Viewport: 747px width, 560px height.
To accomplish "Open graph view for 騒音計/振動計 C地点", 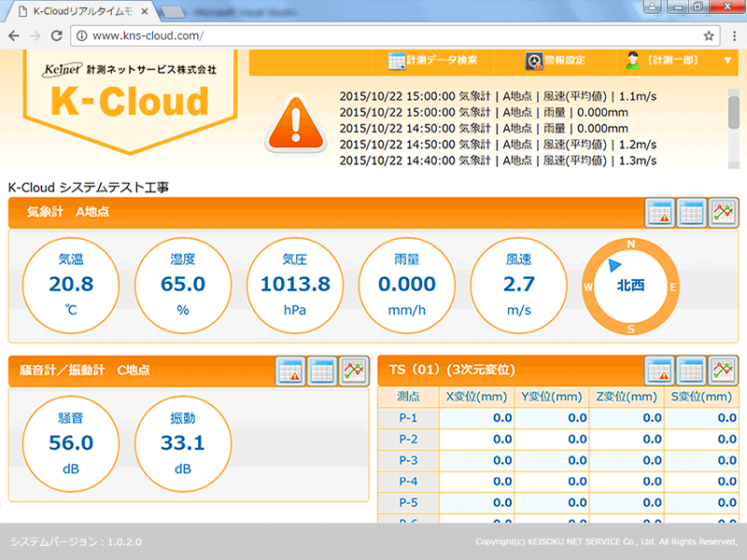I will [354, 371].
